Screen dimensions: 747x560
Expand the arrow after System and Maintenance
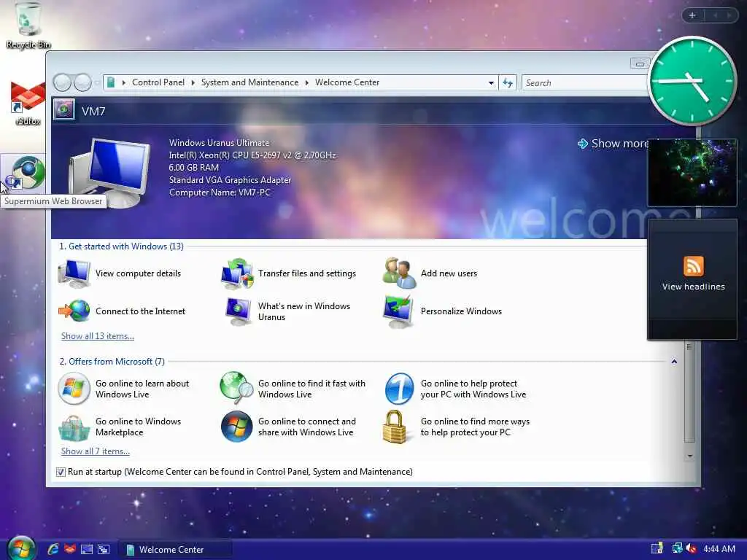point(307,83)
